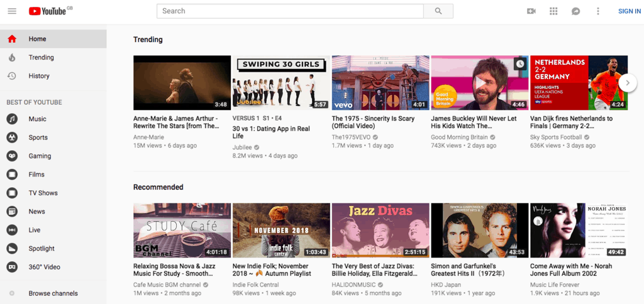The height and width of the screenshot is (304, 644).
Task: Click the Live broadcast icon
Action: pyautogui.click(x=12, y=230)
